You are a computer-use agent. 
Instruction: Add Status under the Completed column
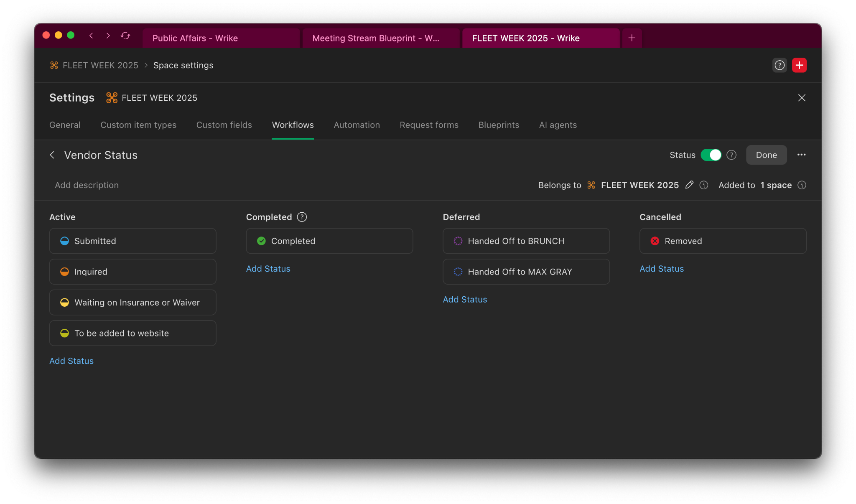268,269
